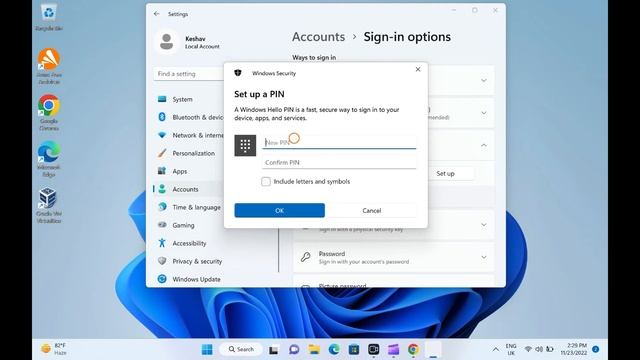The height and width of the screenshot is (360, 640).
Task: Open the weather widget on taskbar
Action: pyautogui.click(x=53, y=349)
